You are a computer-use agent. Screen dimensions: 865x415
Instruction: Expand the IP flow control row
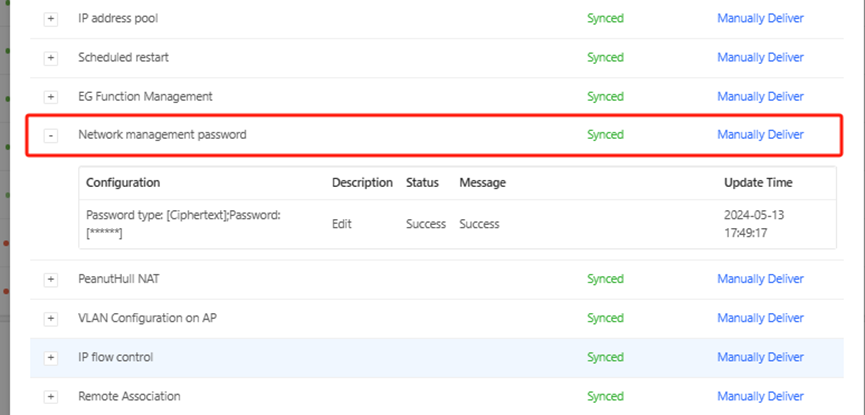(x=51, y=358)
